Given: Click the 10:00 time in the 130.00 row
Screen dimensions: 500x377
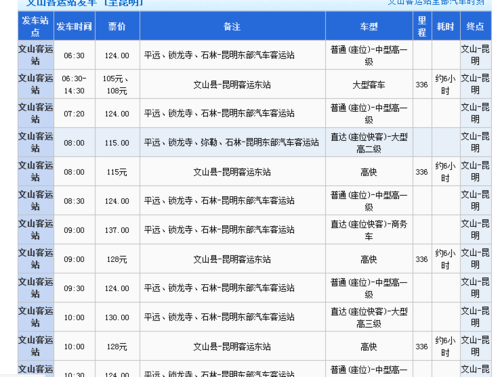Looking at the screenshot, I should 74,317.
